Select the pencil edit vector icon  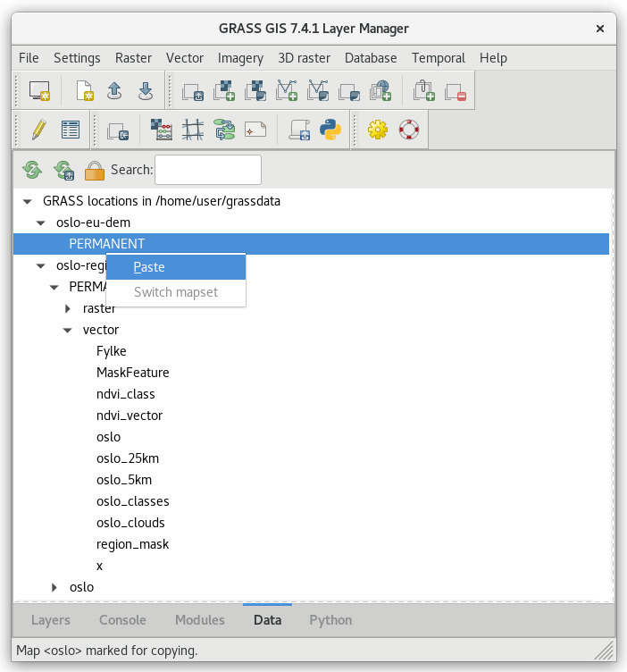(x=39, y=130)
